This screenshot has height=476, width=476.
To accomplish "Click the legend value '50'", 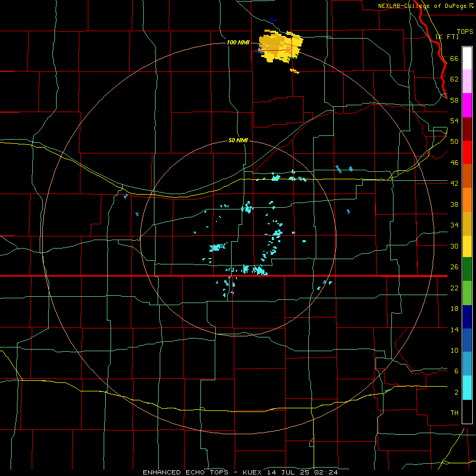I will (454, 141).
